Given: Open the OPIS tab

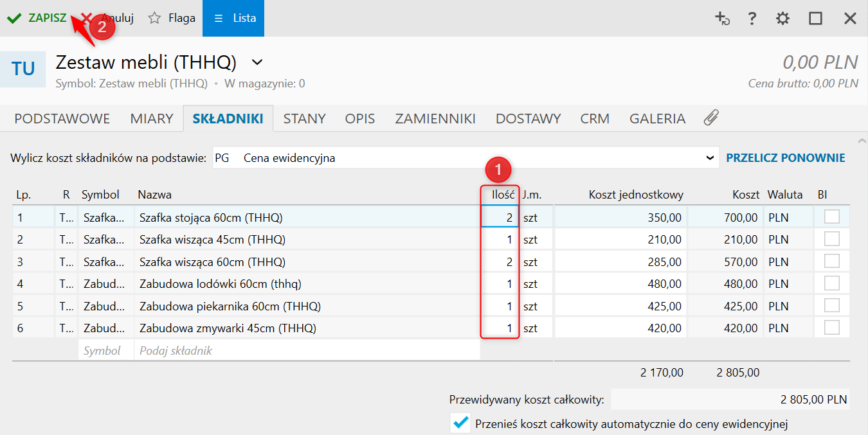Looking at the screenshot, I should tap(360, 119).
